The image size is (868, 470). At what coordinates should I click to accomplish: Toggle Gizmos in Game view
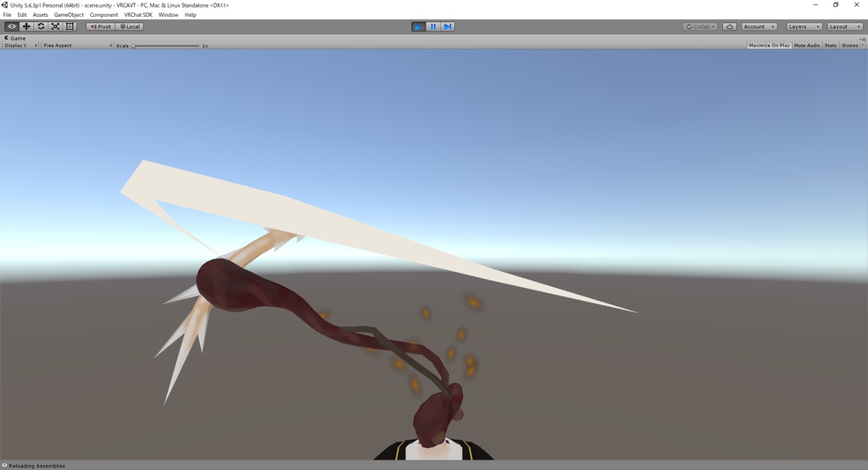coord(849,46)
